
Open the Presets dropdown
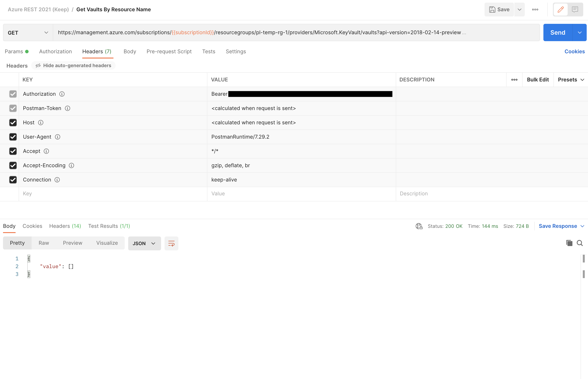click(570, 80)
